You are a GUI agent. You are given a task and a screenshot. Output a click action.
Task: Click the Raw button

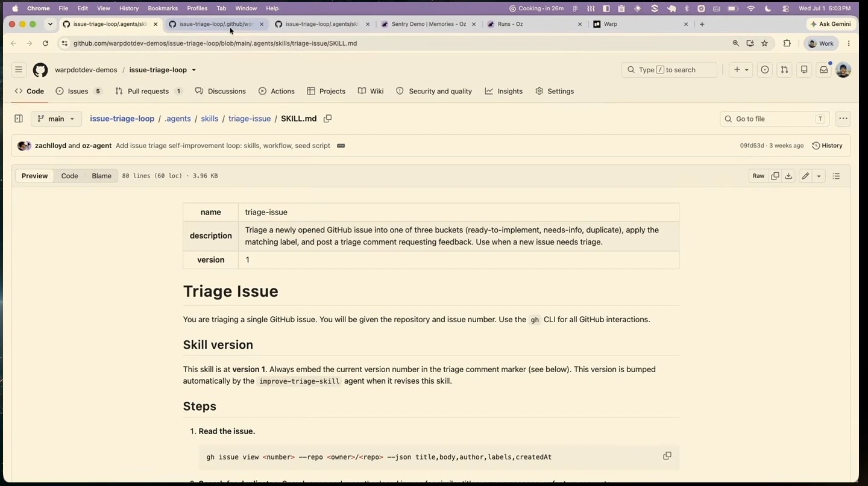(758, 176)
